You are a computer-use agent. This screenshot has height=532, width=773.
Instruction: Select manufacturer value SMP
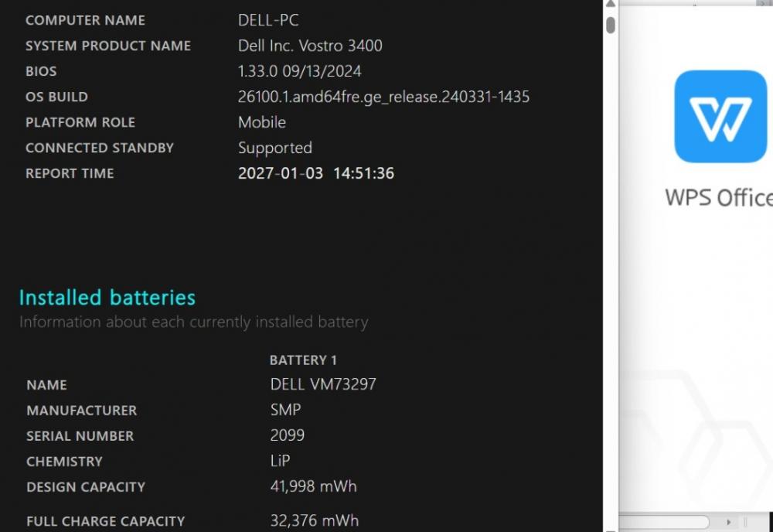coord(285,410)
